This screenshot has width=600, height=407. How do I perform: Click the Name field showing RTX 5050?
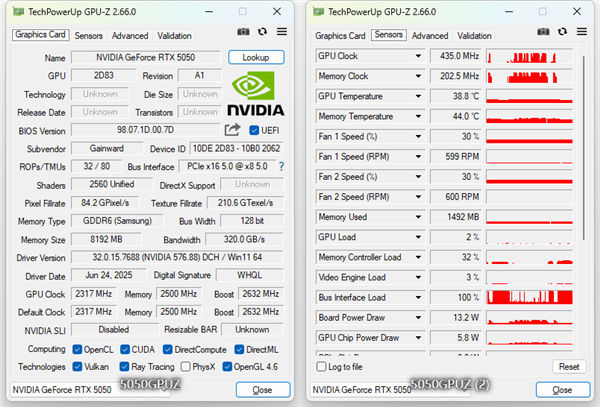tap(146, 57)
